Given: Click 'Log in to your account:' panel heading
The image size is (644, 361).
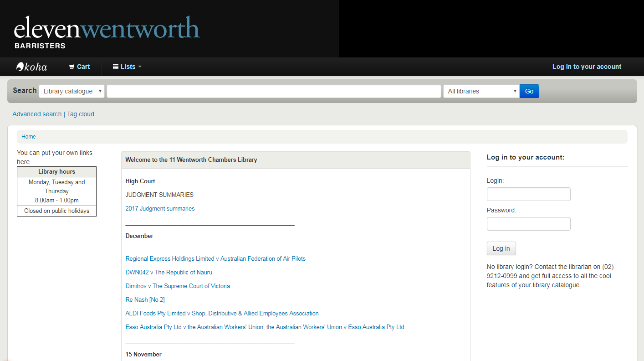Looking at the screenshot, I should tap(526, 157).
